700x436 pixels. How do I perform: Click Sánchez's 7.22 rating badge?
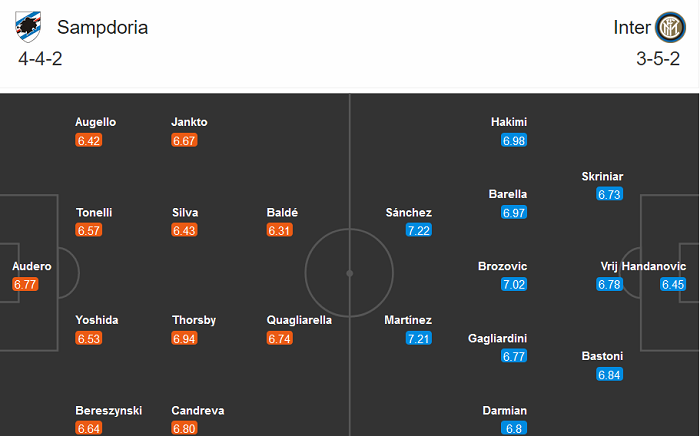click(418, 231)
